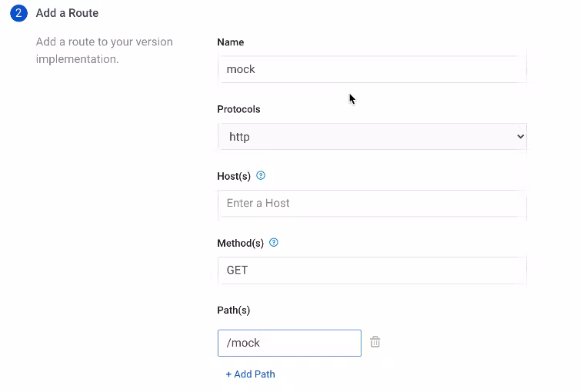Click the route description helper text
Image resolution: width=580 pixels, height=392 pixels.
(x=104, y=50)
